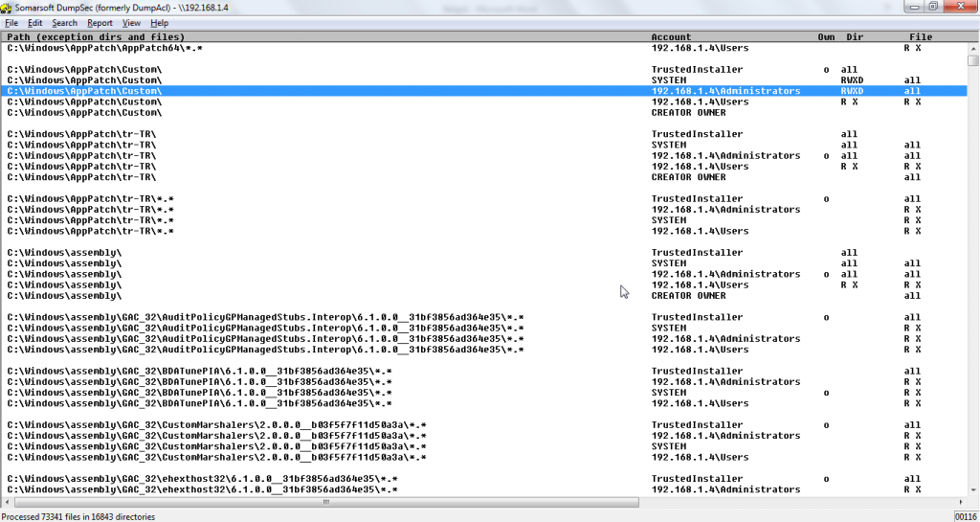
Task: Open the File menu
Action: pos(11,23)
